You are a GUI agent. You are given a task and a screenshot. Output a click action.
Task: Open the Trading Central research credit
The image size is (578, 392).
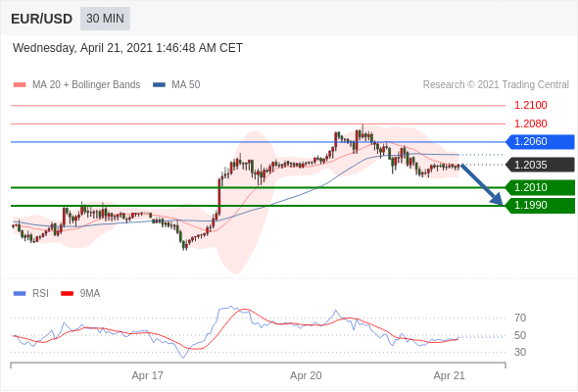(x=496, y=85)
